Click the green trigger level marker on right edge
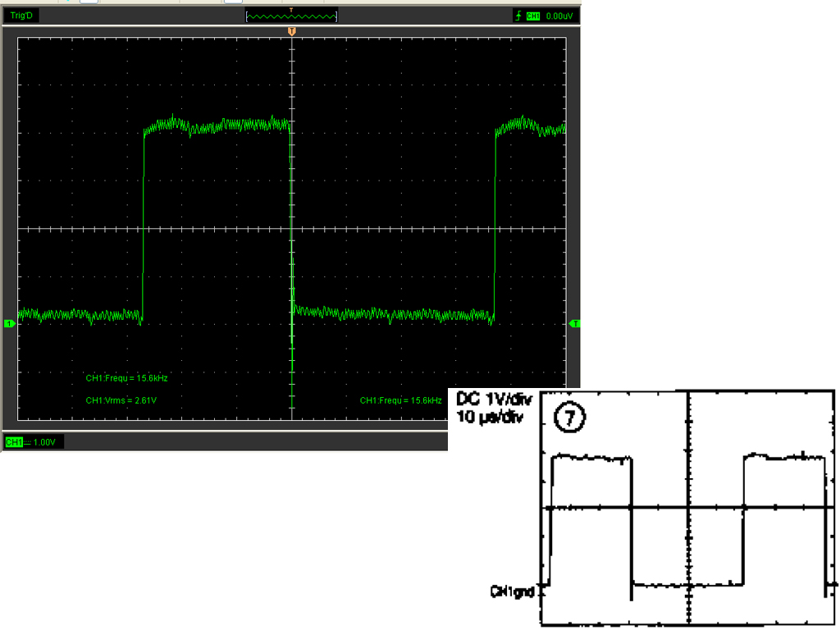Screen dimensions: 840x630 click(575, 324)
